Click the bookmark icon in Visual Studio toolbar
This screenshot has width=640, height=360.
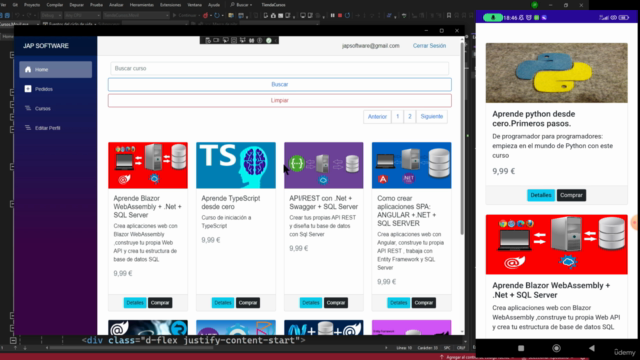click(449, 15)
